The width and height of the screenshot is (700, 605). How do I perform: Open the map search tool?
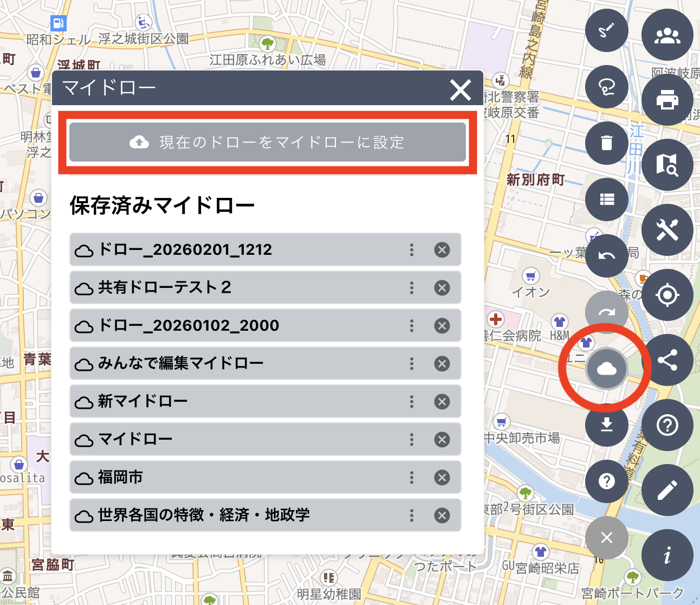667,165
